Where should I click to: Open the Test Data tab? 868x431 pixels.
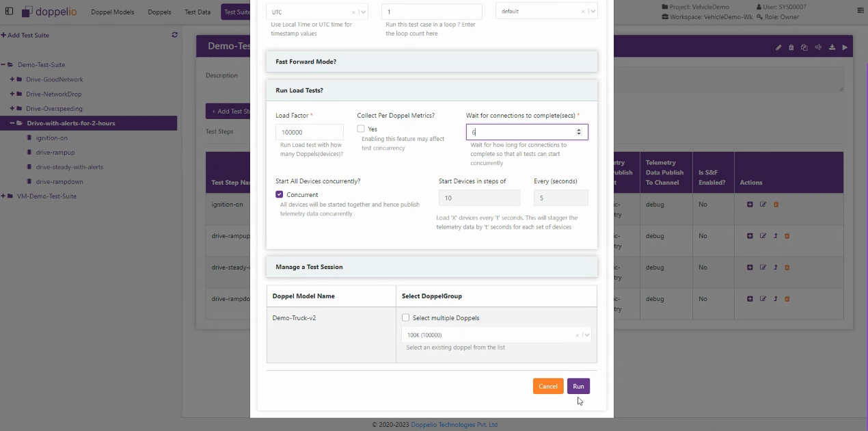tap(198, 12)
